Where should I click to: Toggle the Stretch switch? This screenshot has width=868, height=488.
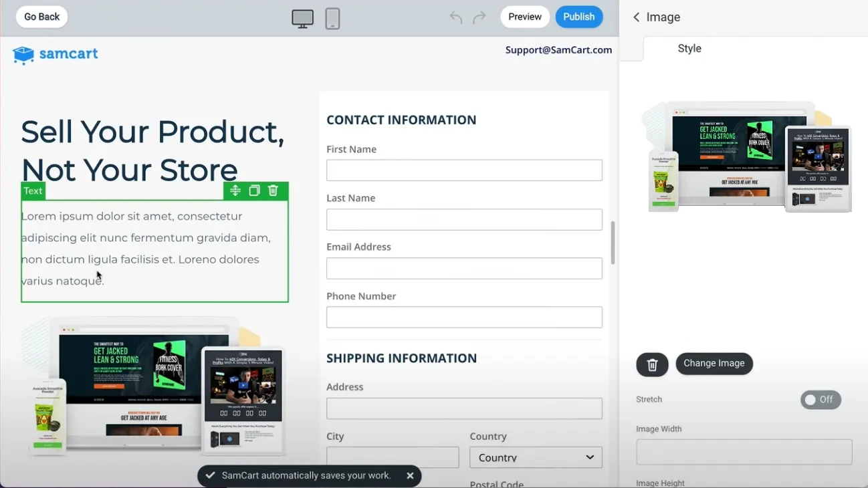[x=821, y=400]
